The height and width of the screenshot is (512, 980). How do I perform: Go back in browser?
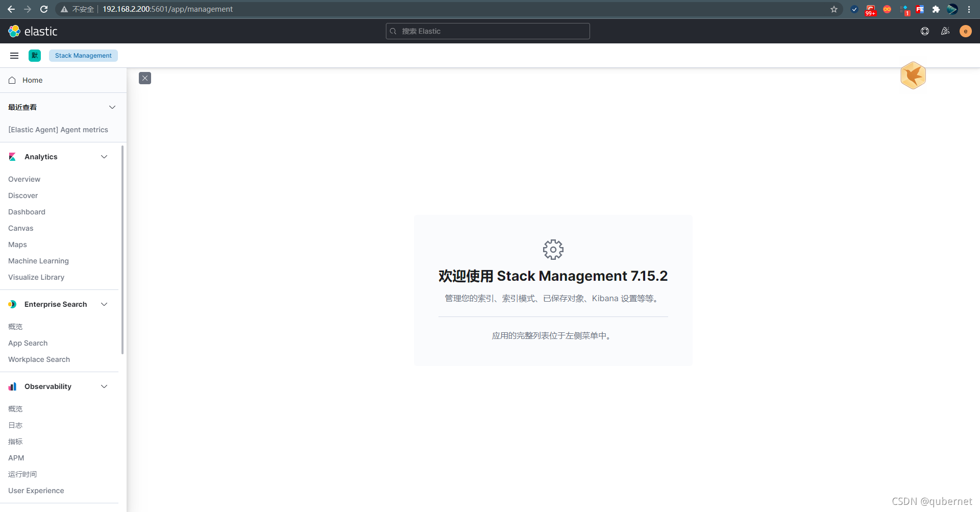click(x=11, y=9)
